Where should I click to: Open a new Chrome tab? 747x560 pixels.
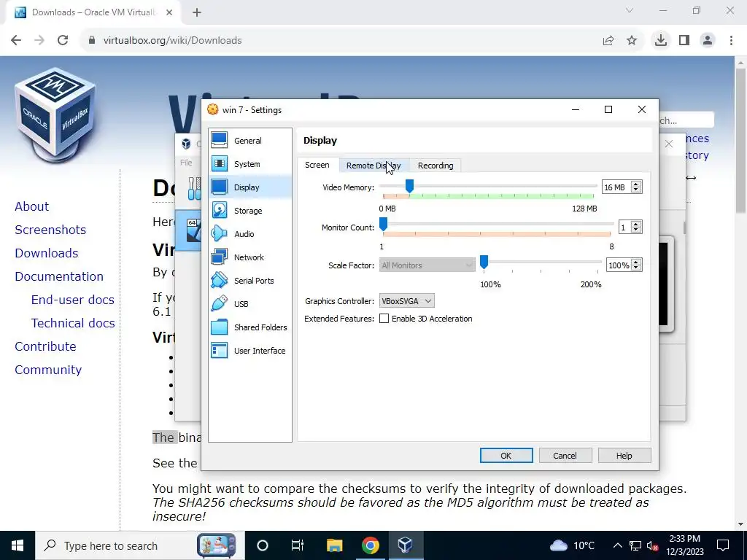pyautogui.click(x=197, y=12)
